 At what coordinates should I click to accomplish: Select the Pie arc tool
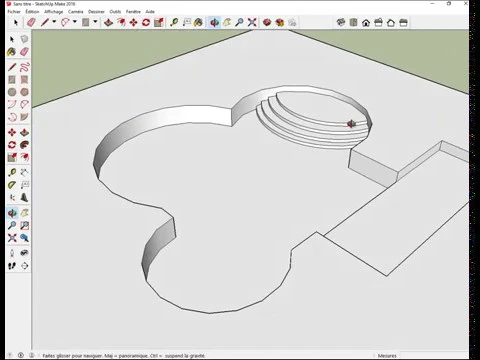[24, 117]
